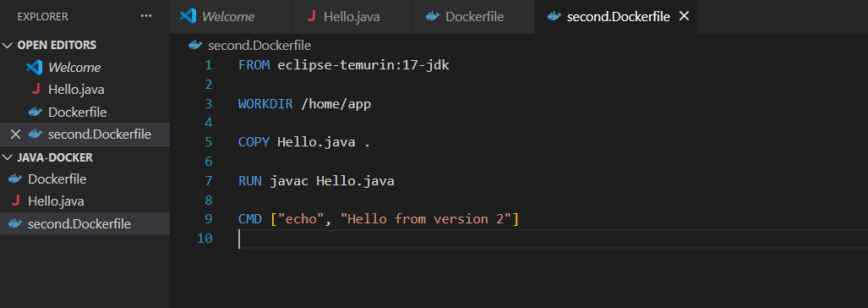Click Java icon on Hello.java tab
The height and width of the screenshot is (308, 868).
click(312, 17)
